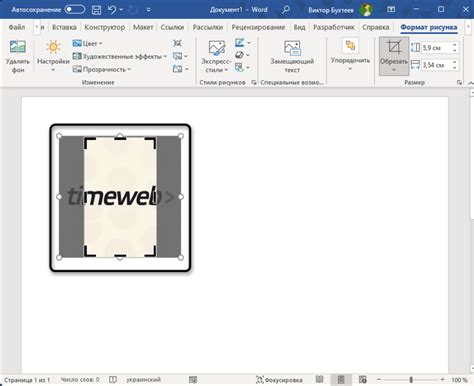This screenshot has width=474, height=386.
Task: Switch to Print Layout view icon
Action: 341,379
